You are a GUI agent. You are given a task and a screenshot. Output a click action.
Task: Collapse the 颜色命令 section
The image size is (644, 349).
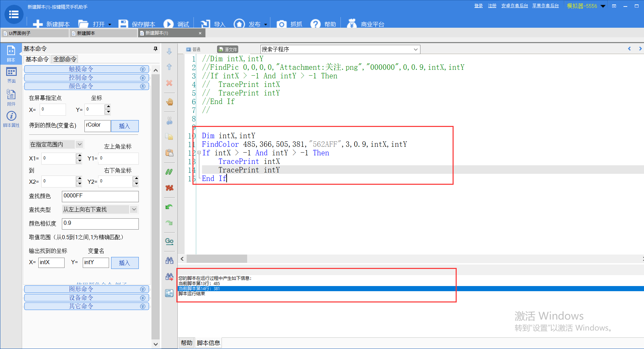[x=86, y=86]
